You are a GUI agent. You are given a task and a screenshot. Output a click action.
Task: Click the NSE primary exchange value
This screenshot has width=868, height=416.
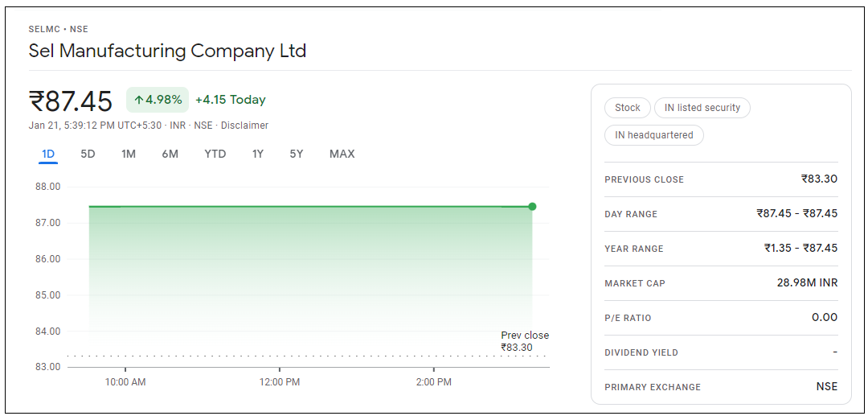pyautogui.click(x=826, y=387)
